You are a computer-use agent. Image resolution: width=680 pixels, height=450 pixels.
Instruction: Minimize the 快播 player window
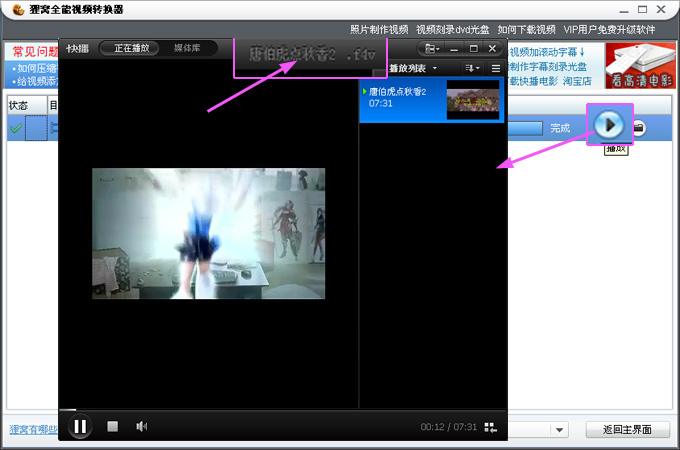(454, 49)
